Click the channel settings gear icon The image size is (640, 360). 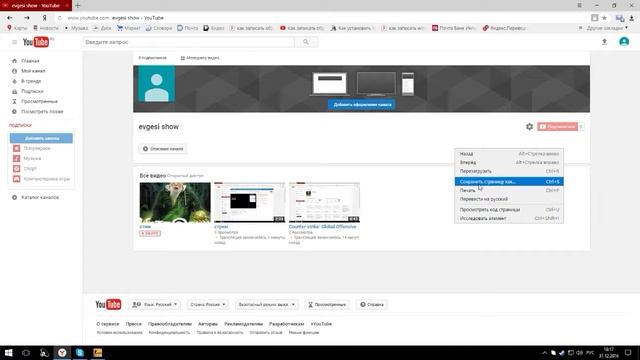click(529, 127)
